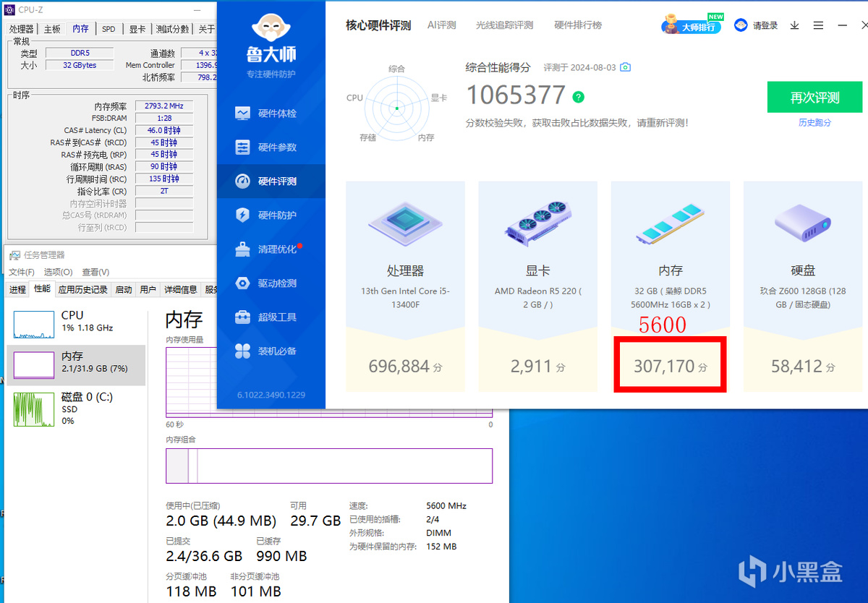The image size is (868, 603).
Task: Click CPU-Z 内存频率 value 2793.2 MHz
Action: tap(164, 106)
